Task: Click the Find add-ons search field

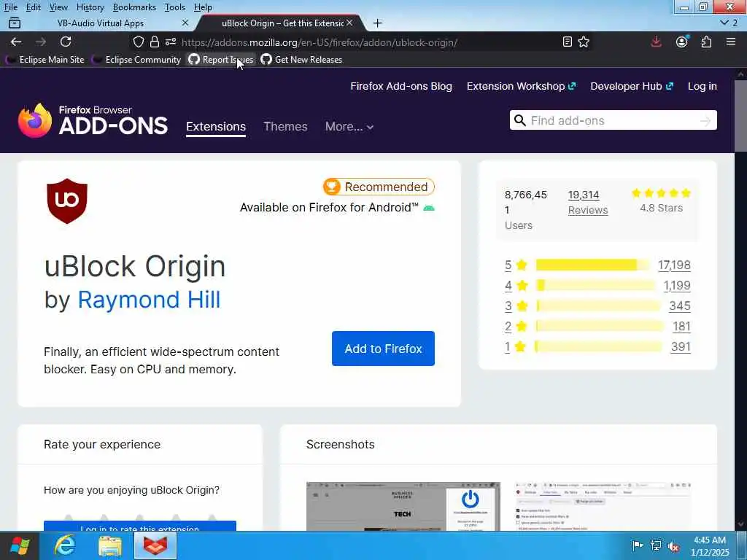Action: pos(613,120)
